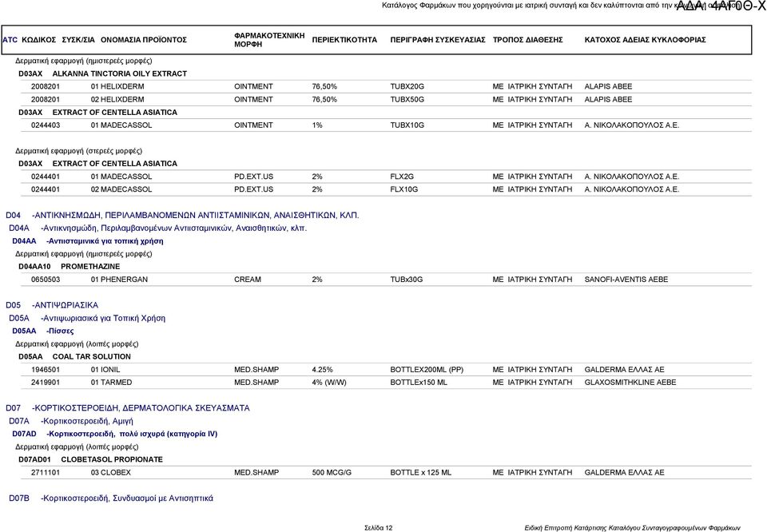
Task: Select BOTTLE x 125 ML packaging cell
Action: 421,472
